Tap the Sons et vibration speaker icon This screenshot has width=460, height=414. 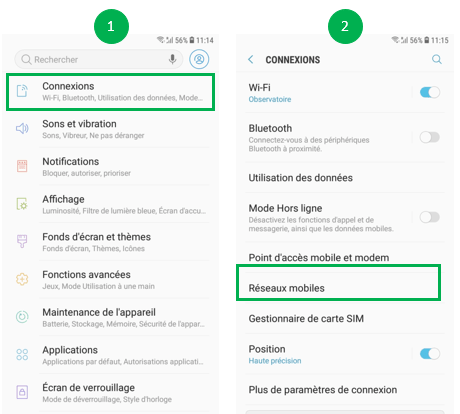point(22,128)
